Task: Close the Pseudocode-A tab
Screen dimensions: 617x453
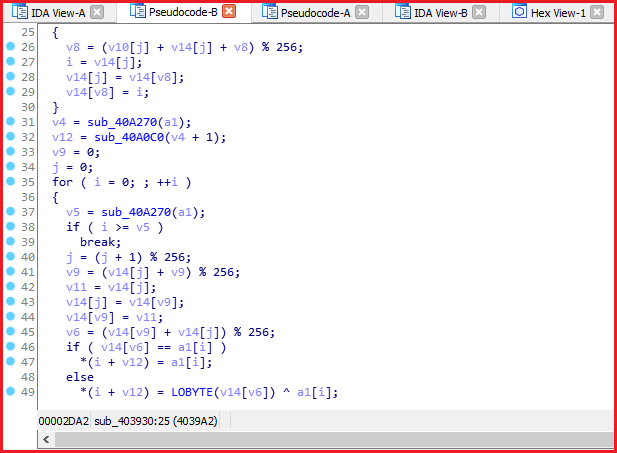Action: (x=362, y=13)
